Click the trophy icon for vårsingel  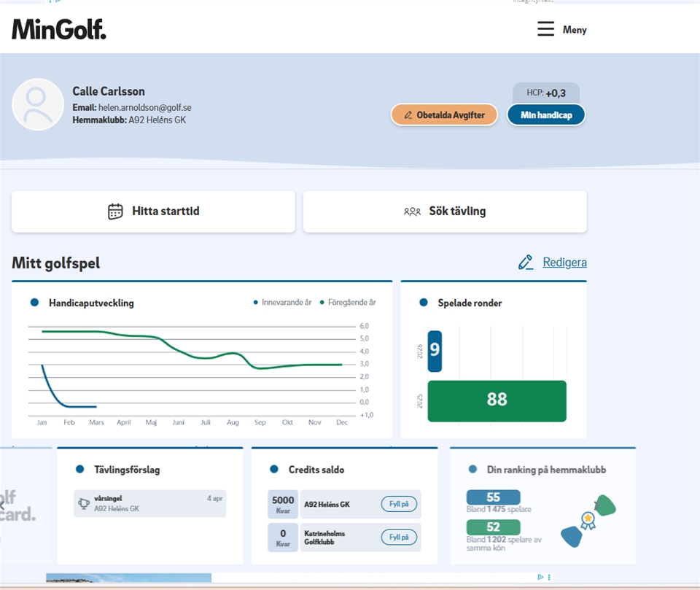click(84, 503)
